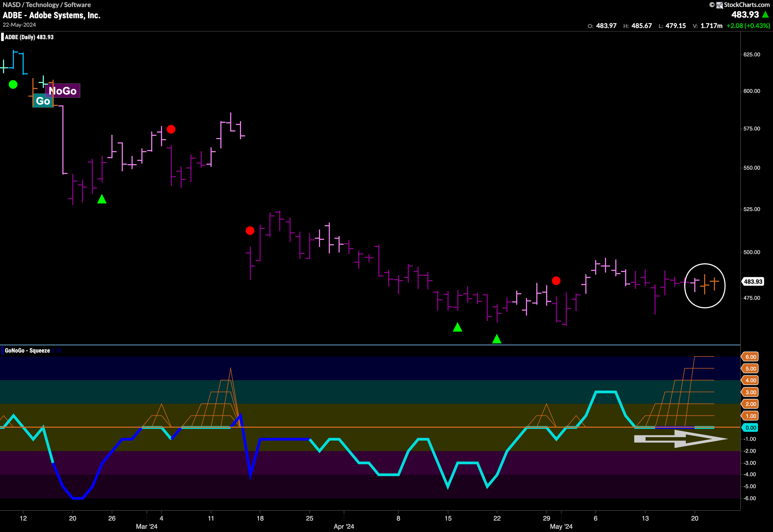
Task: Click the high value H: 485.67
Action: [637, 26]
